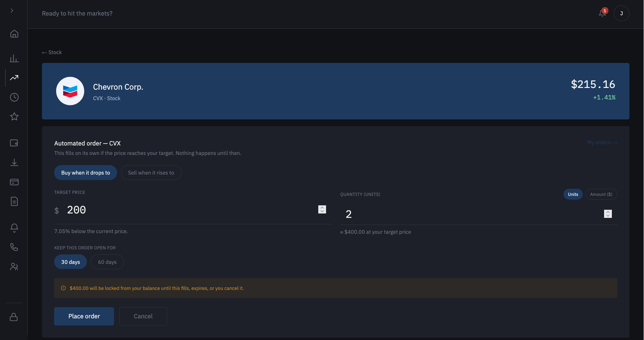This screenshot has height=340, width=644.
Task: Open the wallet icon in sidebar
Action: 14,143
